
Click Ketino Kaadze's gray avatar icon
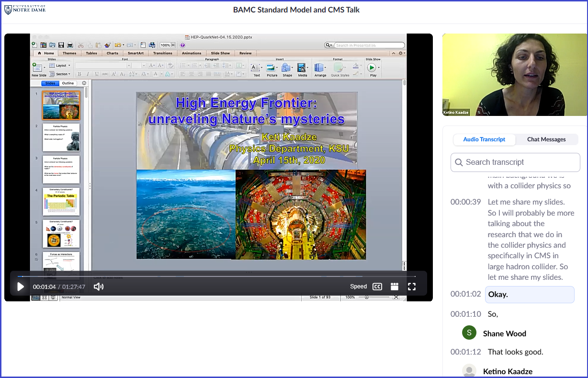point(469,371)
